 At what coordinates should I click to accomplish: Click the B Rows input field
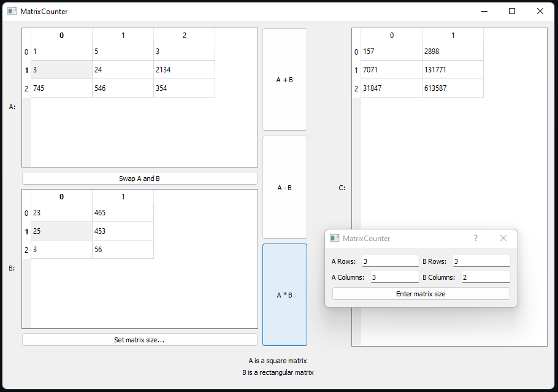tap(481, 261)
